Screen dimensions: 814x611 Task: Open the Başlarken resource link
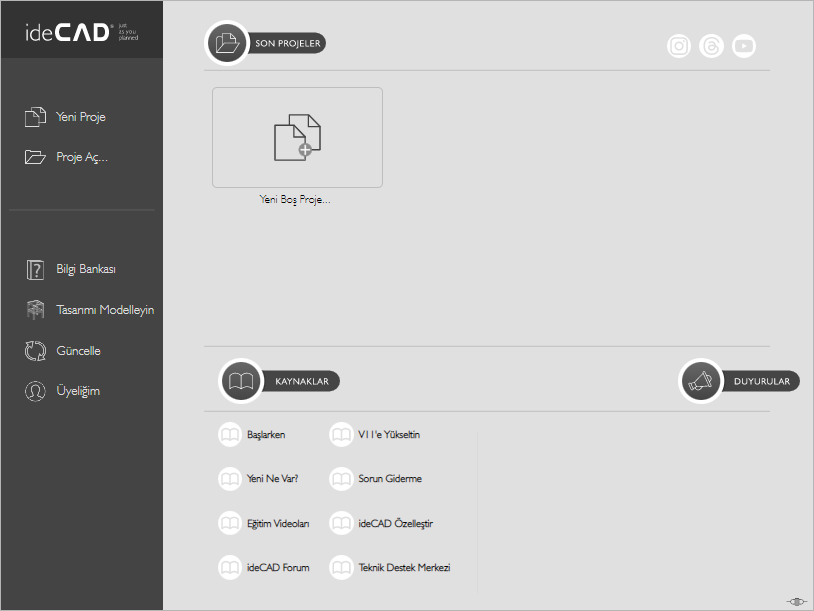(x=266, y=435)
